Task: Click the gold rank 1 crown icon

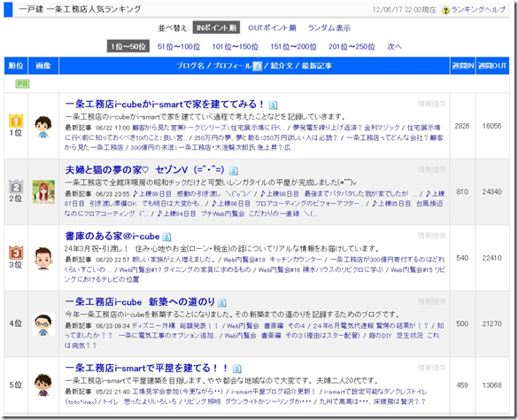Action: pos(16,121)
